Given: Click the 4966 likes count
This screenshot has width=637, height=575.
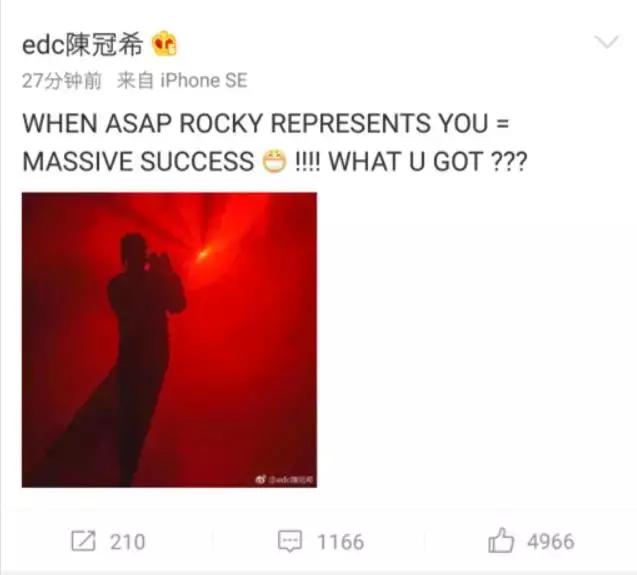Looking at the screenshot, I should (x=551, y=542).
